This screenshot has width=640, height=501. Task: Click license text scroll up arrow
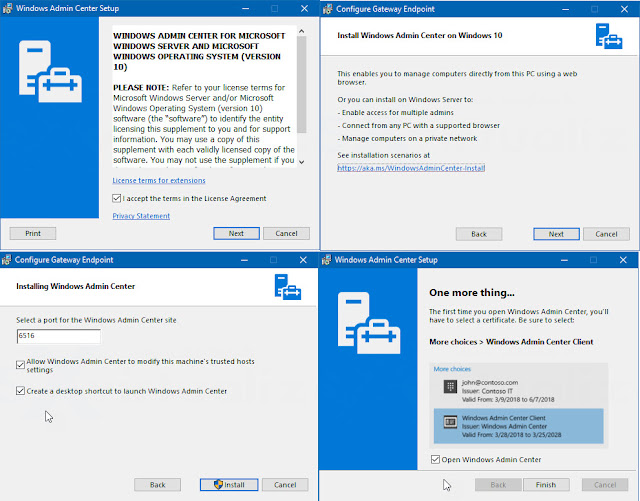[302, 31]
